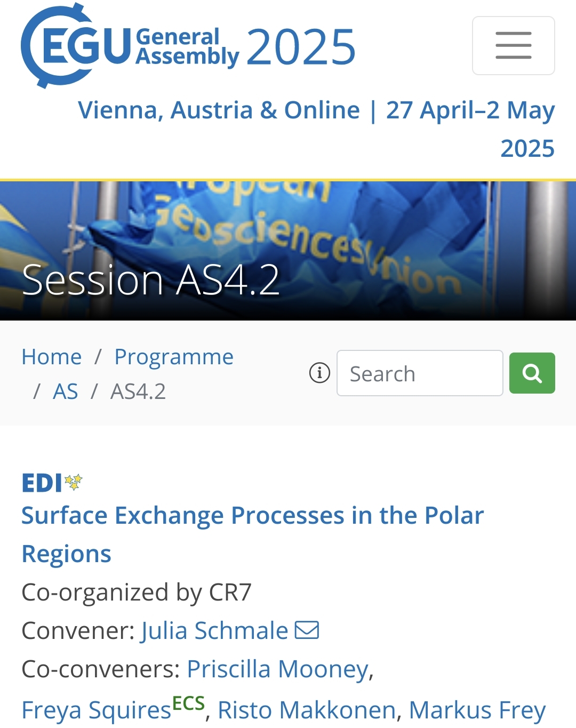Click the EDI stars badge icon
Image resolution: width=576 pixels, height=728 pixels.
point(73,482)
